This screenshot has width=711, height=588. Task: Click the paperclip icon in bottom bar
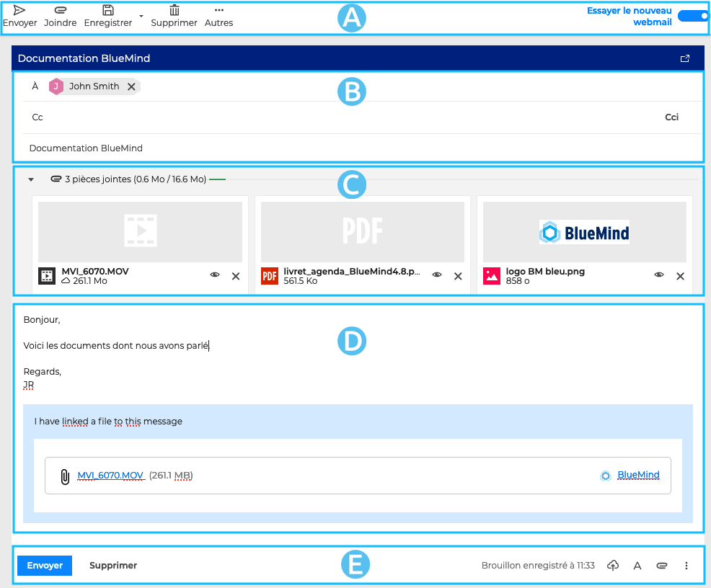point(661,566)
